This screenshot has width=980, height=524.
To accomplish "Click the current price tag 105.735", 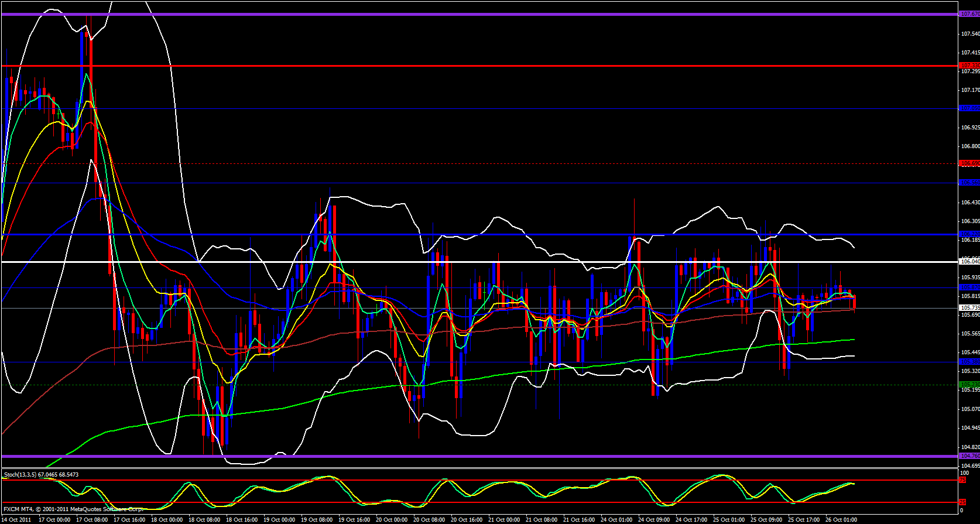I will click(969, 307).
